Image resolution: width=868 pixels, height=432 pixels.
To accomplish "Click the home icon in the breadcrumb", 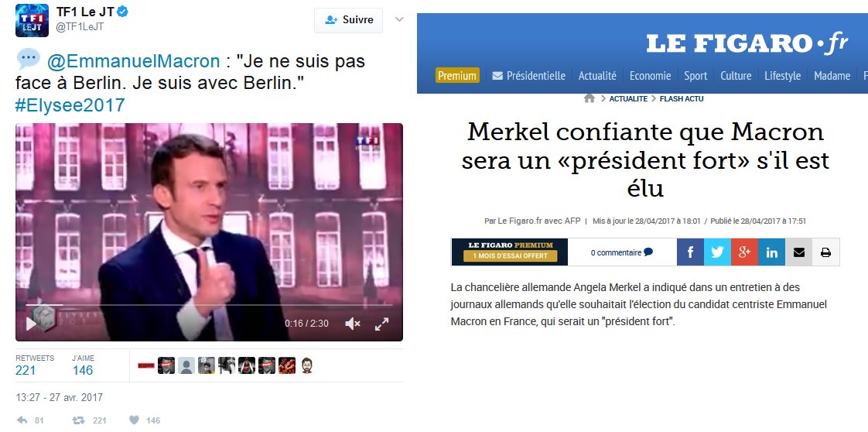I will click(x=589, y=98).
